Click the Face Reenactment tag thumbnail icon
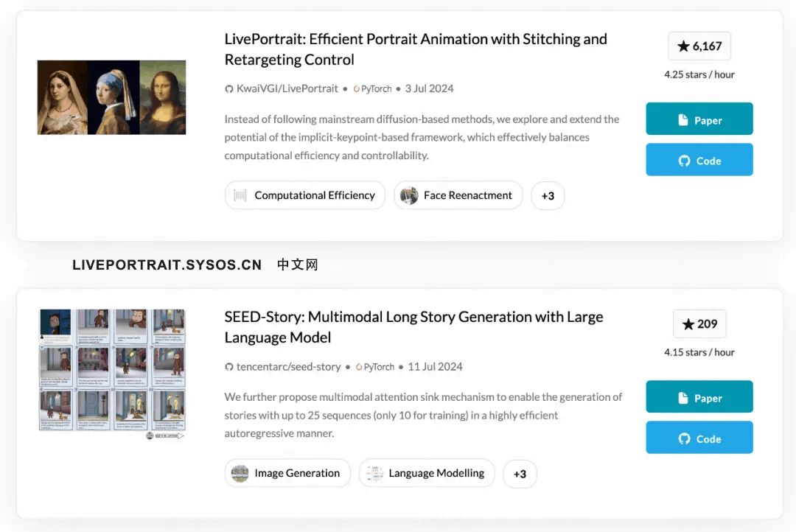The width and height of the screenshot is (796, 532). (409, 195)
